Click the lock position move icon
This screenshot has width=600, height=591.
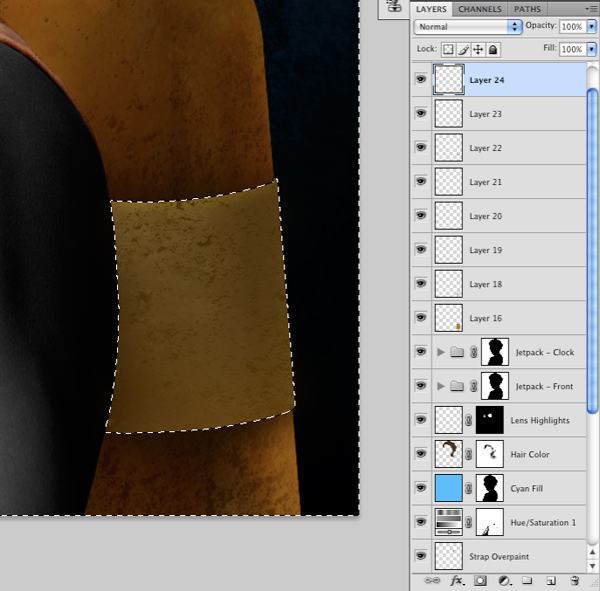pyautogui.click(x=478, y=50)
